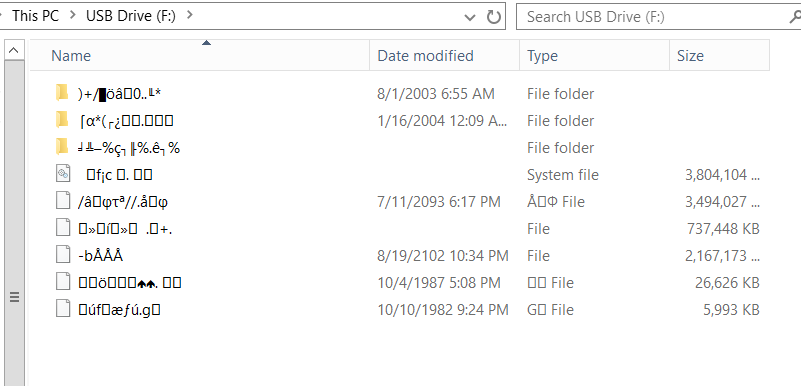
Task: Select file icon for the 5,993 KB file
Action: [x=62, y=309]
